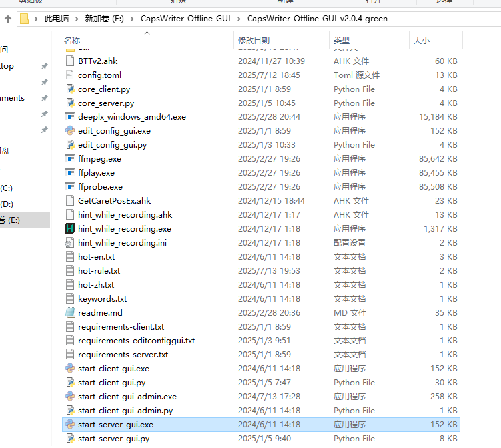Click the hint_while_recording.ahk file icon
Screen dimensions: 501x448
[70, 214]
